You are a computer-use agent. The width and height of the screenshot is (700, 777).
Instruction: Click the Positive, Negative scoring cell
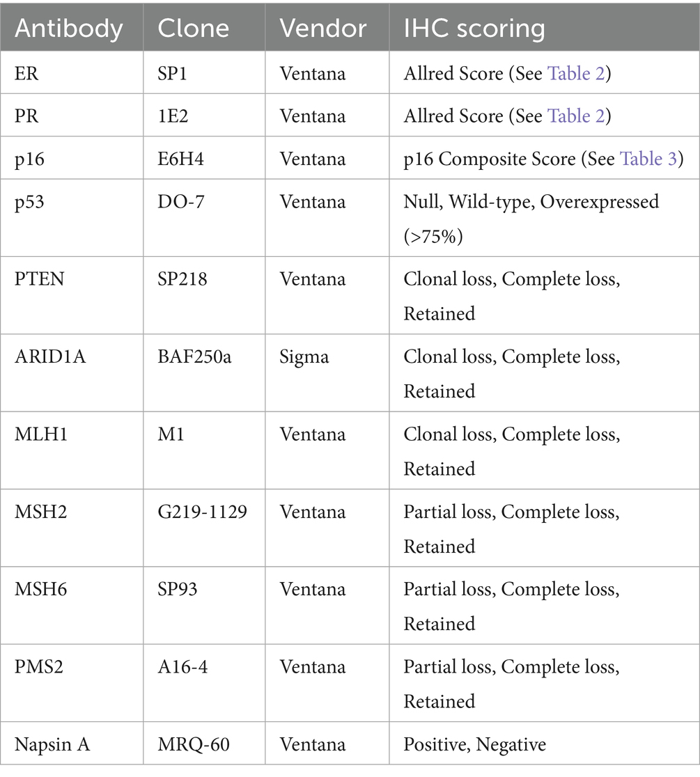474,744
